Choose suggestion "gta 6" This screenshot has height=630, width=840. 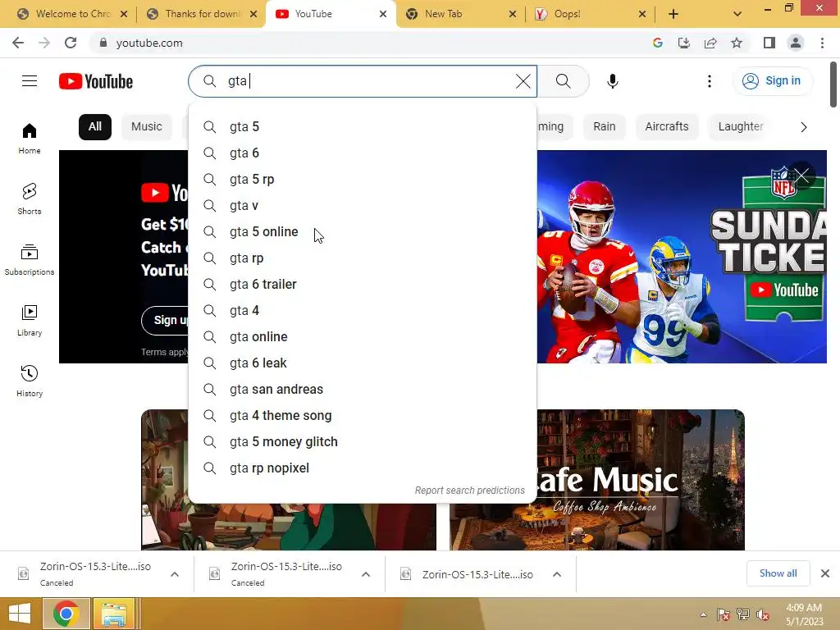click(362, 153)
